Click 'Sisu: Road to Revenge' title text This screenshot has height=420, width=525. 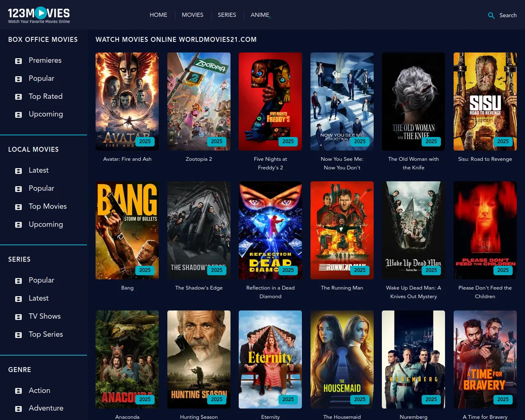[485, 159]
